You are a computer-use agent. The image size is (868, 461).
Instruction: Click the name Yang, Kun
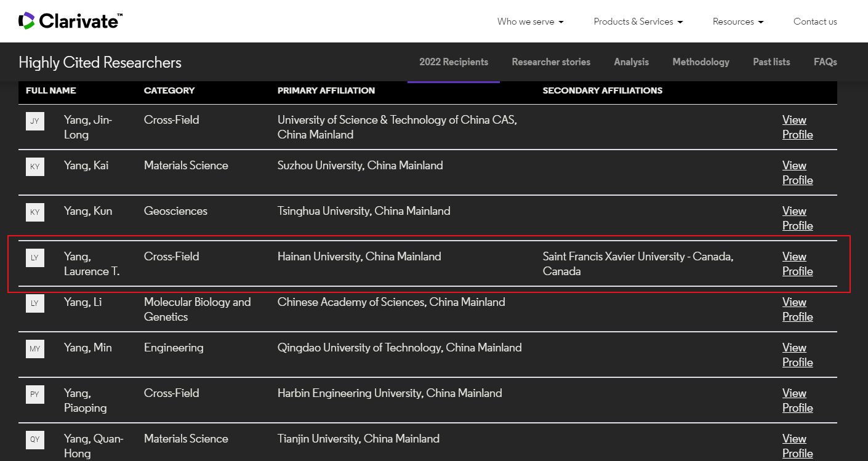[x=88, y=211]
